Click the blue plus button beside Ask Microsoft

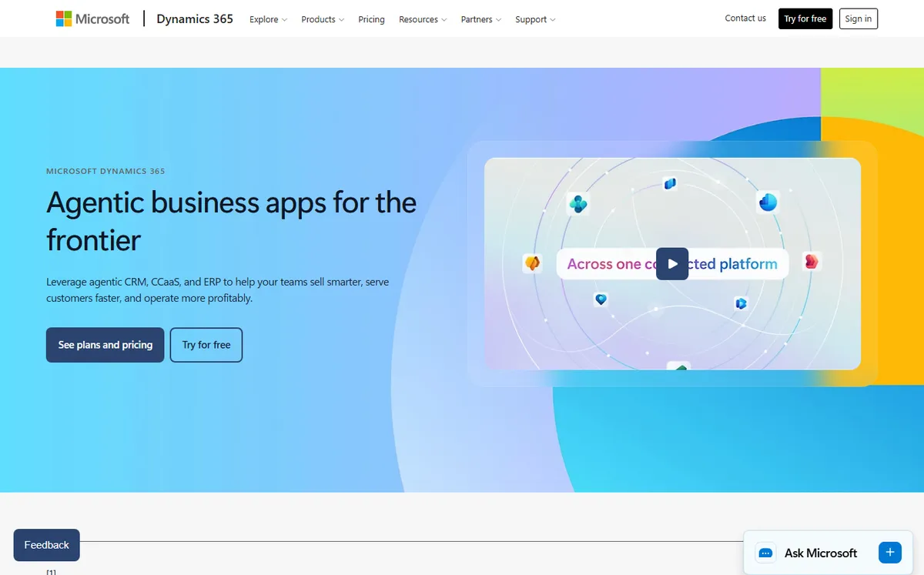click(889, 552)
